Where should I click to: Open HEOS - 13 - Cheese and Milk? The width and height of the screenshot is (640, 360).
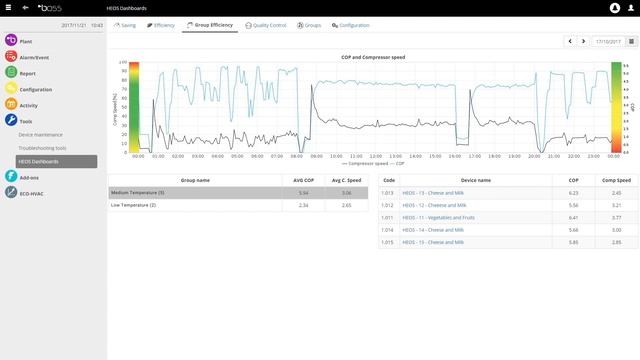433,193
